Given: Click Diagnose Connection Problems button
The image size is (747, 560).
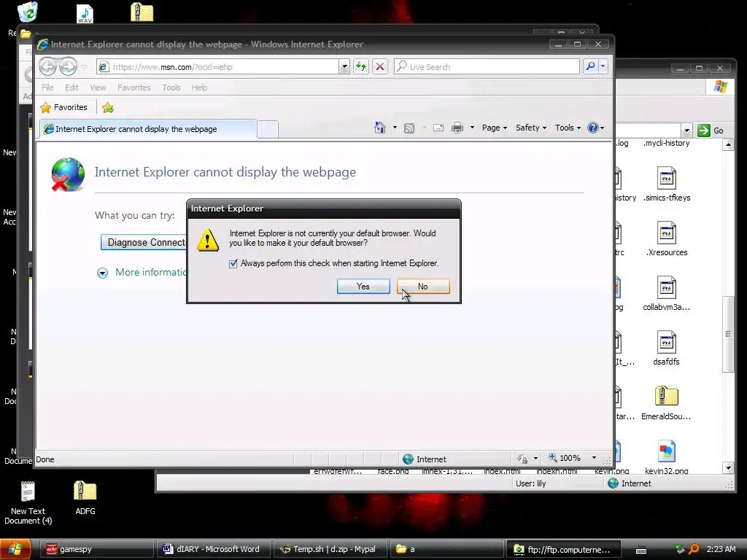Looking at the screenshot, I should point(144,242).
